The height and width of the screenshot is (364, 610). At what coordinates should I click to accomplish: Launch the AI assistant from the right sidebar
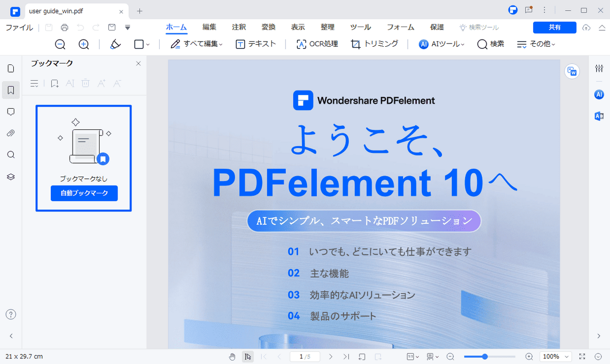599,94
